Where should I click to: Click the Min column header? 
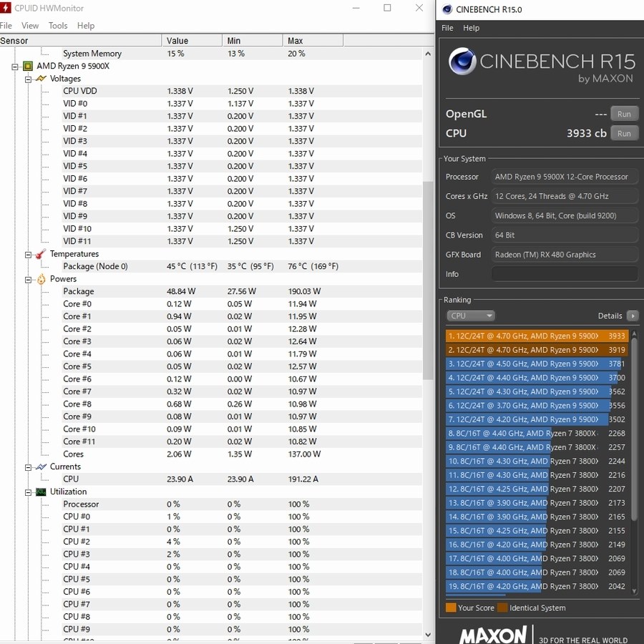click(x=253, y=41)
